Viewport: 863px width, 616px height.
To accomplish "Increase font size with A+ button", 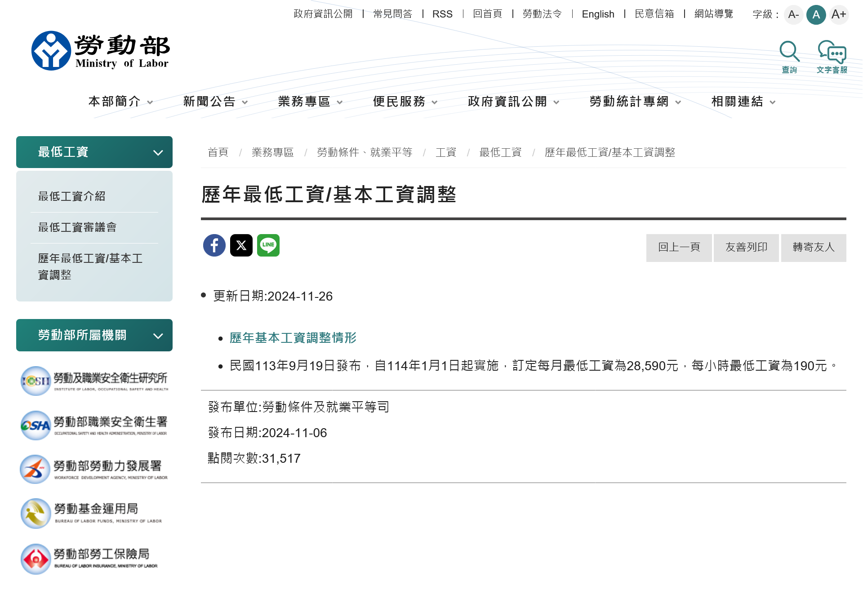I will [x=838, y=14].
